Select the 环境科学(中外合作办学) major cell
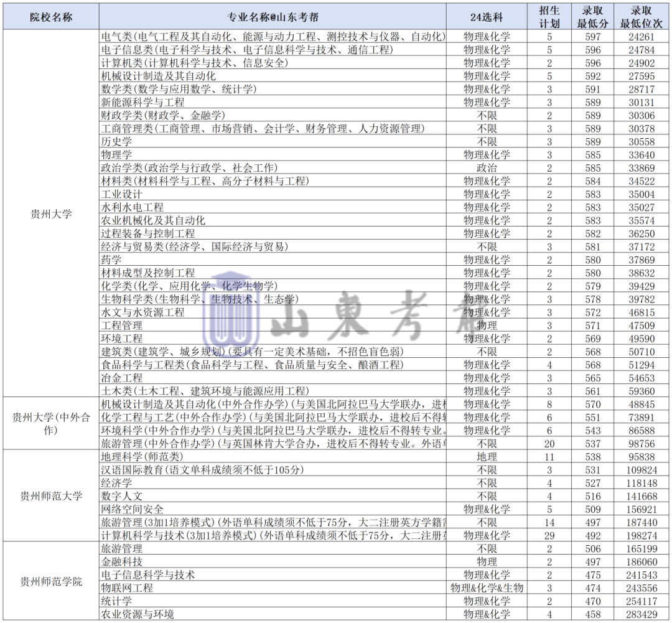This screenshot has width=672, height=623. (x=273, y=431)
